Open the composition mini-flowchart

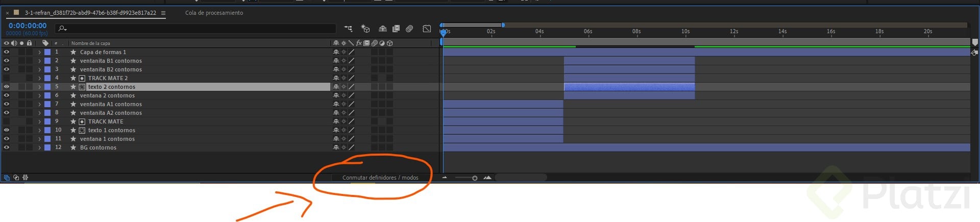click(348, 29)
